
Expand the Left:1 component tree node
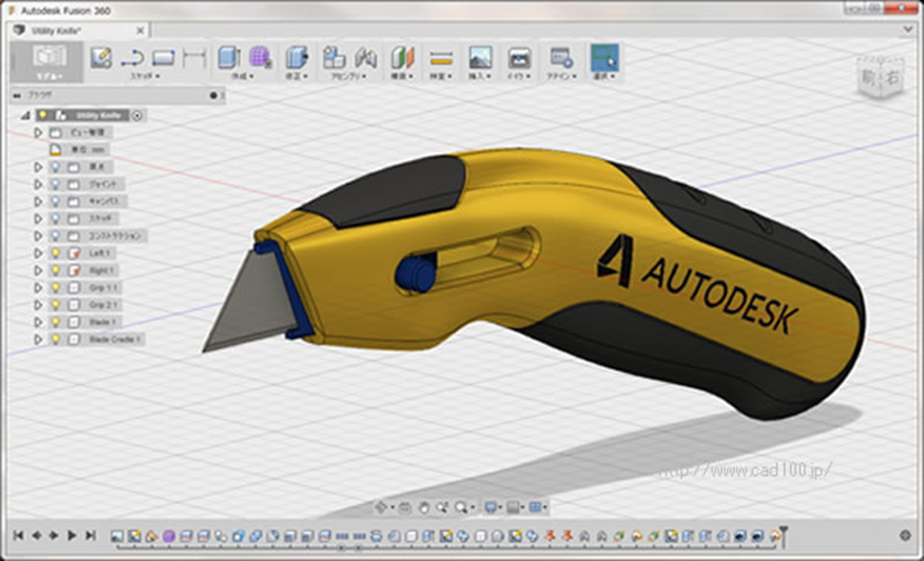coord(38,253)
